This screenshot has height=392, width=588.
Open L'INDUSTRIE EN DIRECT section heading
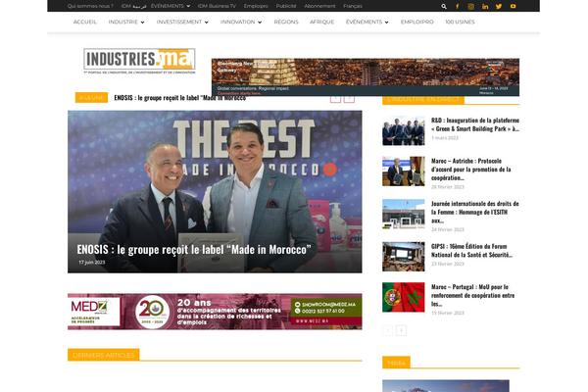coord(423,99)
